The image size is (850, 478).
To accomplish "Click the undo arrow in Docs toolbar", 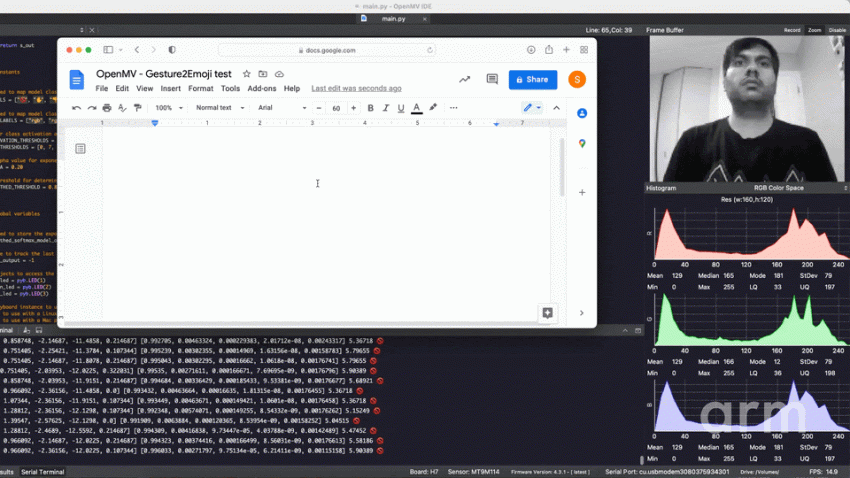I will [x=77, y=108].
